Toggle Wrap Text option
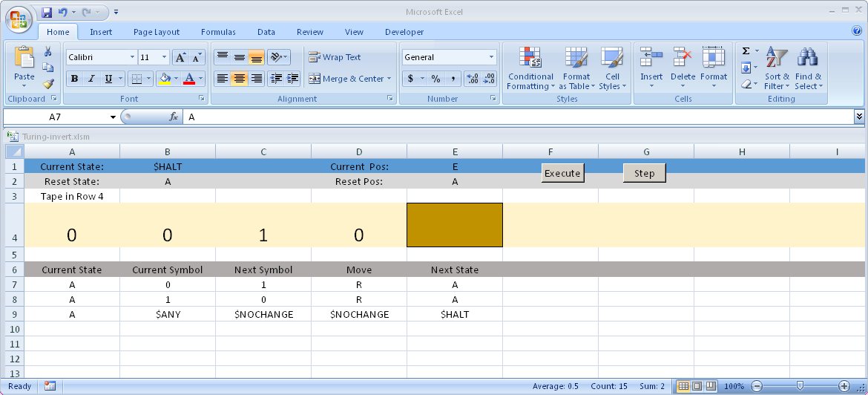This screenshot has height=395, width=868. (x=335, y=57)
